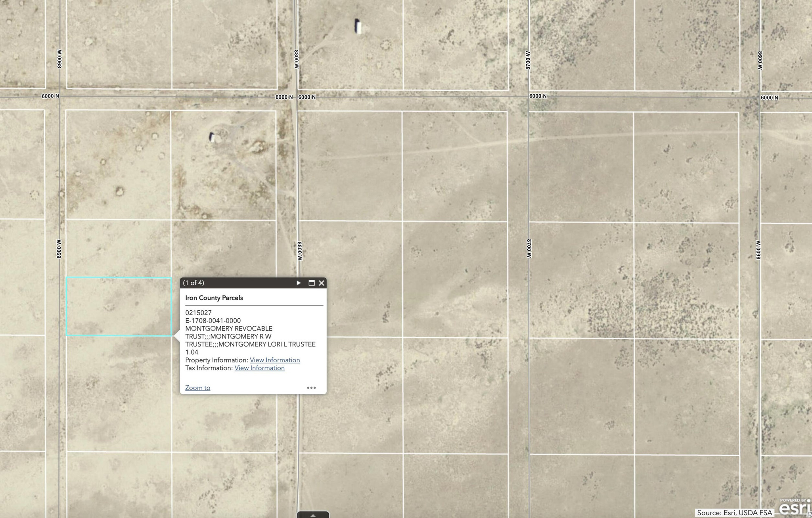Open Tax Information View Information link
The width and height of the screenshot is (812, 518).
coord(259,368)
